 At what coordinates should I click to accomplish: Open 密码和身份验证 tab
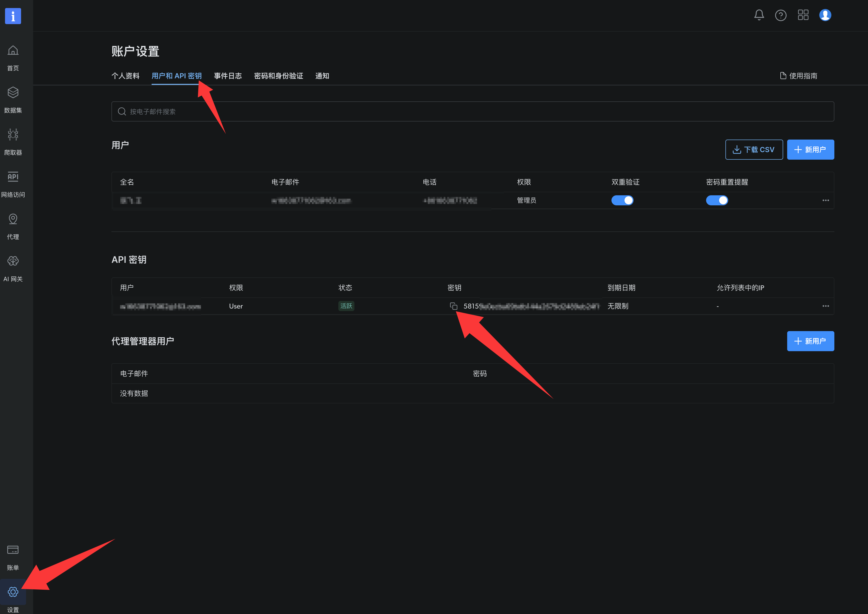279,76
